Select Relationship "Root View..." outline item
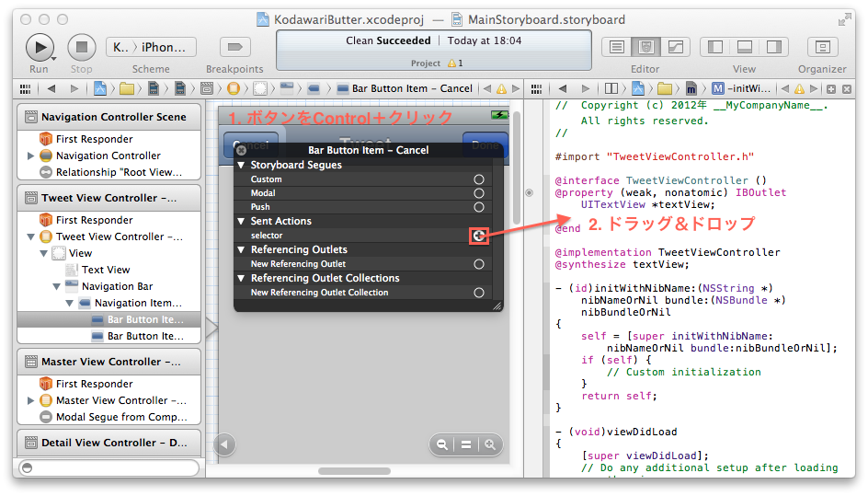The width and height of the screenshot is (868, 496). tap(119, 172)
